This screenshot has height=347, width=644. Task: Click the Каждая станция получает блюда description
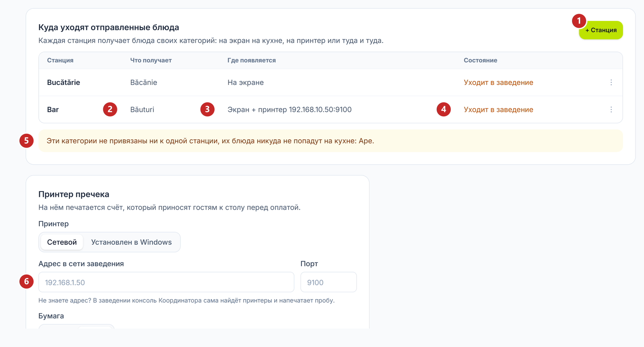pos(211,41)
